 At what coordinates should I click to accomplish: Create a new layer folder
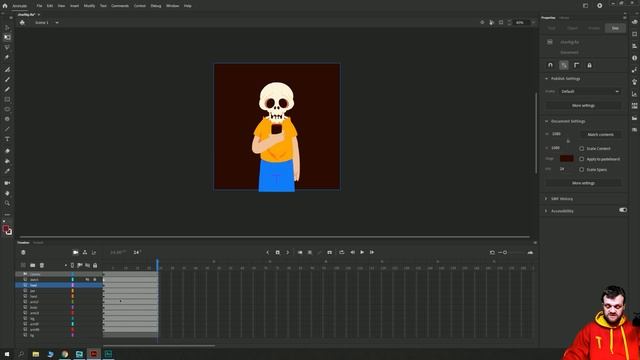(x=33, y=265)
